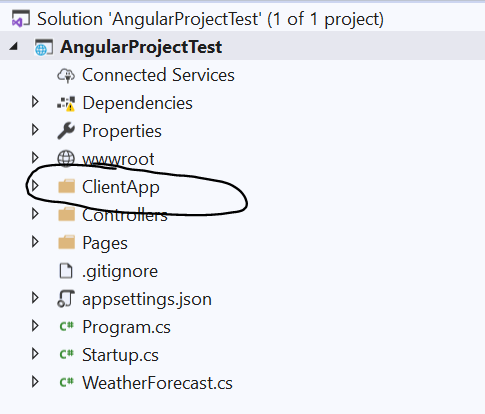Image resolution: width=485 pixels, height=414 pixels.
Task: Click the .gitignore document icon
Action: (66, 271)
